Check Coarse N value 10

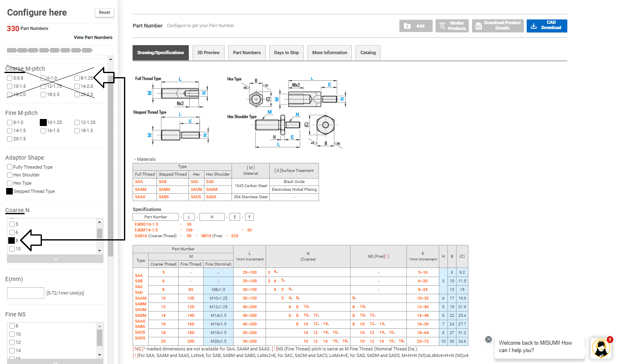click(12, 249)
